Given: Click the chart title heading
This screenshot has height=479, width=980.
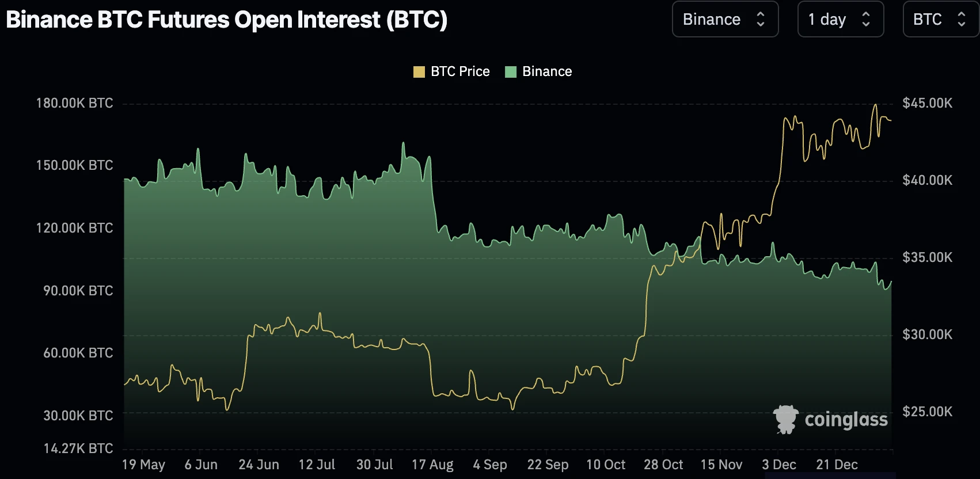Looking at the screenshot, I should pos(226,20).
